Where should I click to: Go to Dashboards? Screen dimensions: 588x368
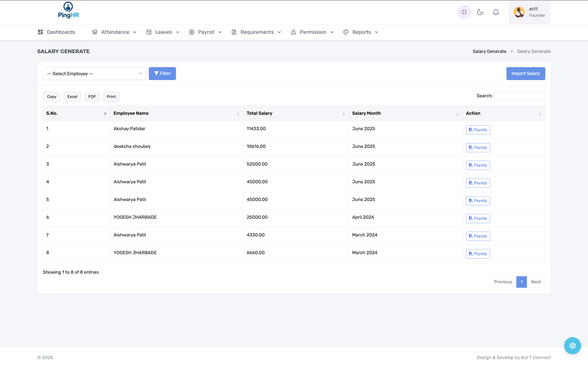[x=57, y=32]
